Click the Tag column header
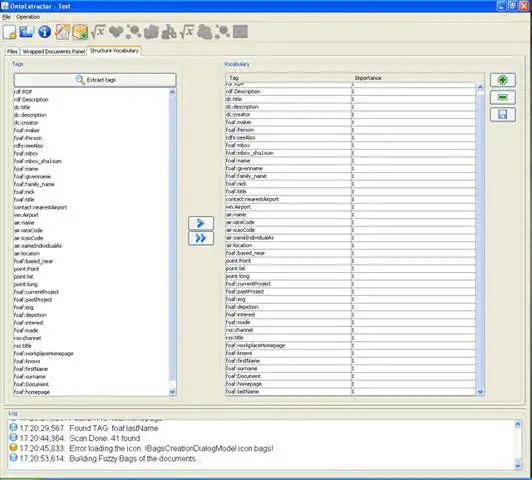This screenshot has width=532, height=480. pyautogui.click(x=288, y=78)
